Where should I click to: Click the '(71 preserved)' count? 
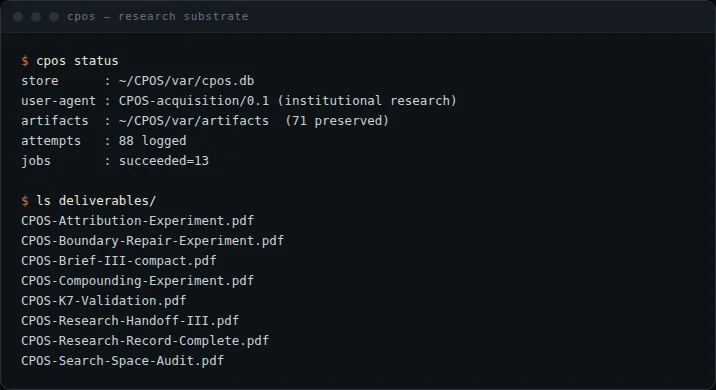click(x=337, y=121)
